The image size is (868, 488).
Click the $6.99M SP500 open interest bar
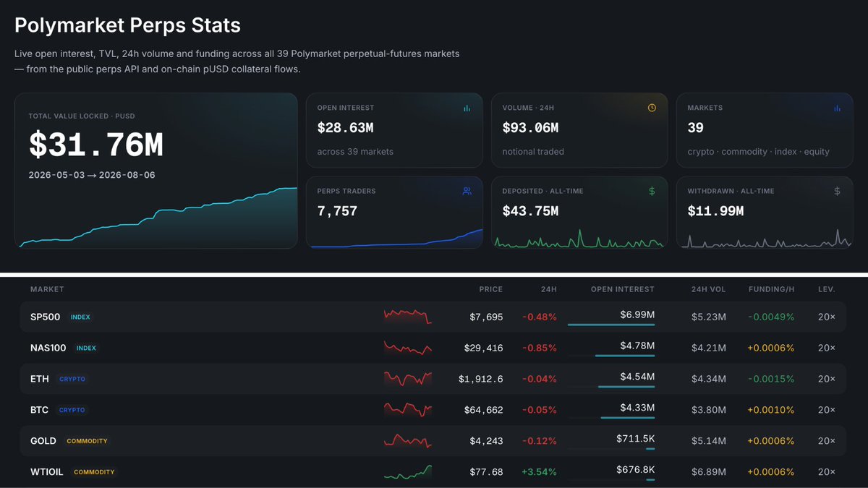coord(611,325)
